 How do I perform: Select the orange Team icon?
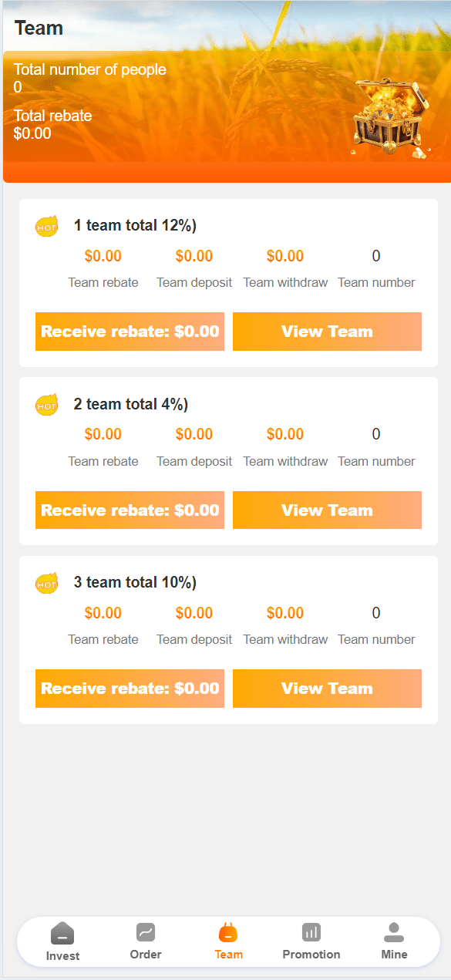[x=228, y=932]
